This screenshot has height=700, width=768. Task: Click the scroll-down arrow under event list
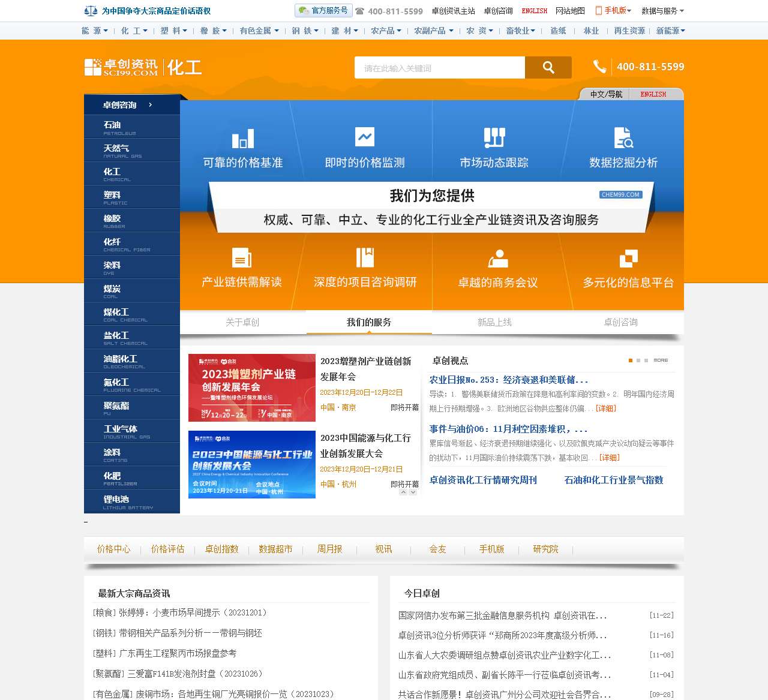pos(413,492)
